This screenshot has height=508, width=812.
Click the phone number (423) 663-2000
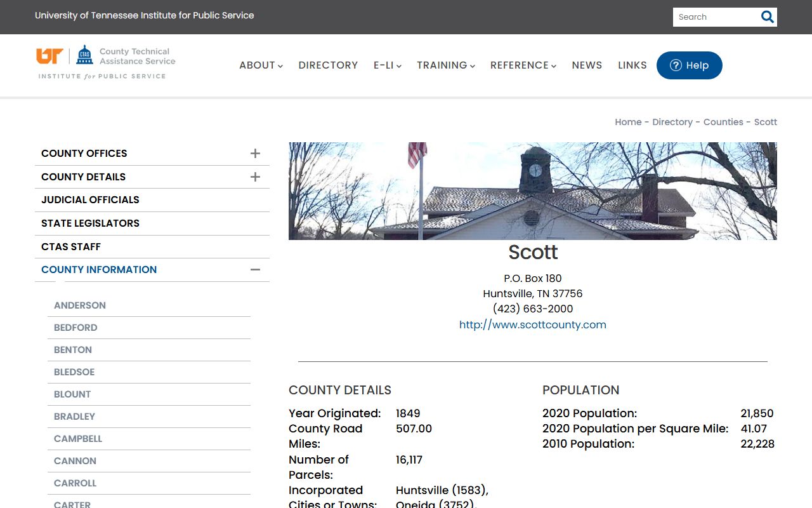(x=533, y=309)
